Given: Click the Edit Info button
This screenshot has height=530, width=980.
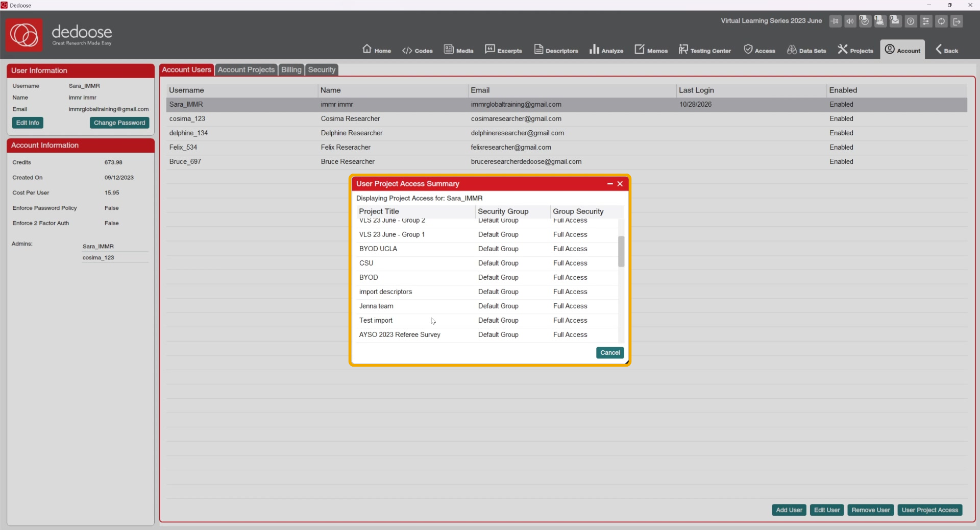Looking at the screenshot, I should [x=28, y=123].
